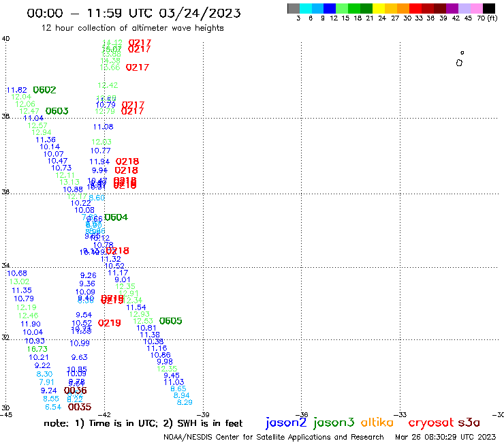Click the -39 longitude axis label
Image resolution: width=504 pixels, height=443 pixels.
coord(203,415)
